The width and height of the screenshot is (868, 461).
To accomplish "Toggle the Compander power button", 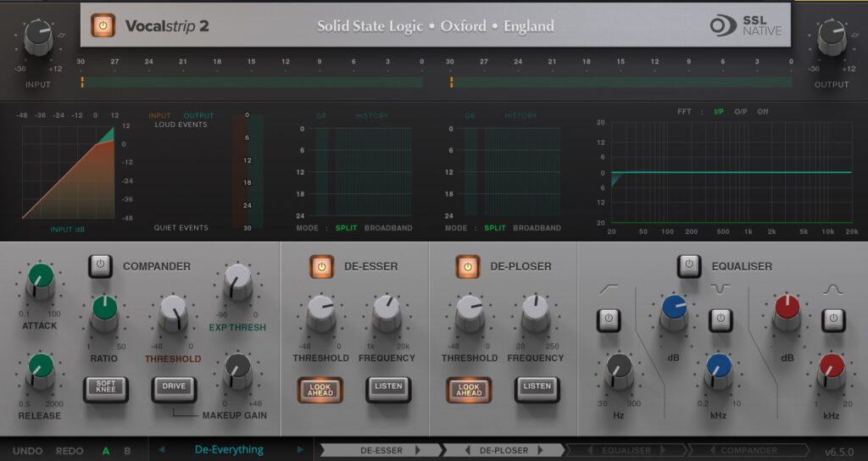I will (100, 266).
